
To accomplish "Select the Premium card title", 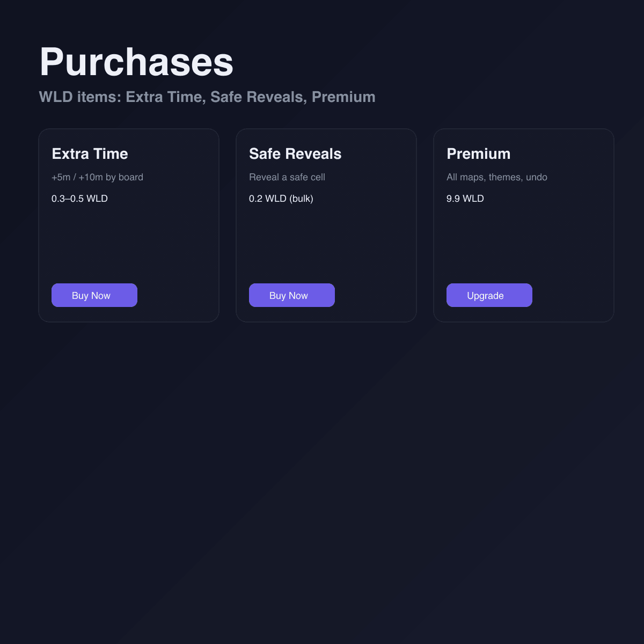I will coord(478,154).
